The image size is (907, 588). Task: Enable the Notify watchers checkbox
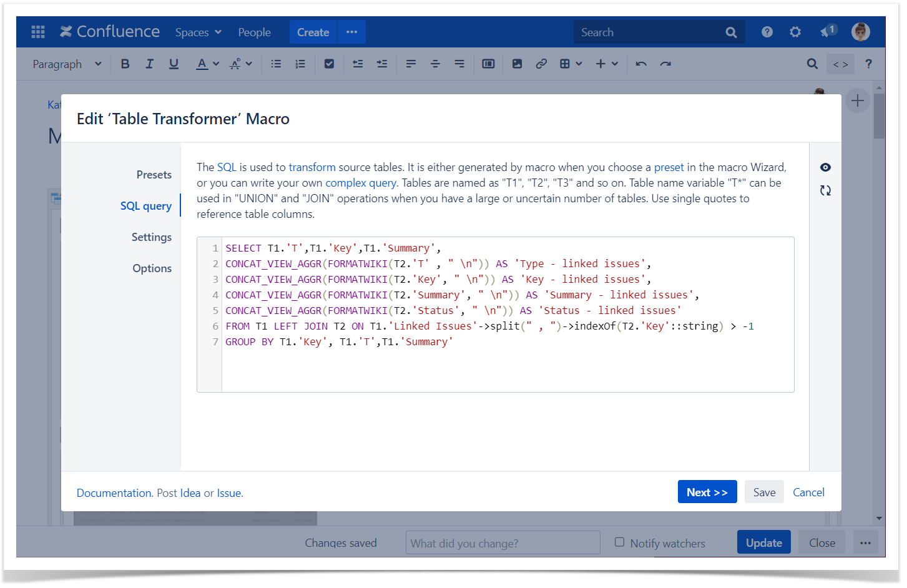coord(619,542)
